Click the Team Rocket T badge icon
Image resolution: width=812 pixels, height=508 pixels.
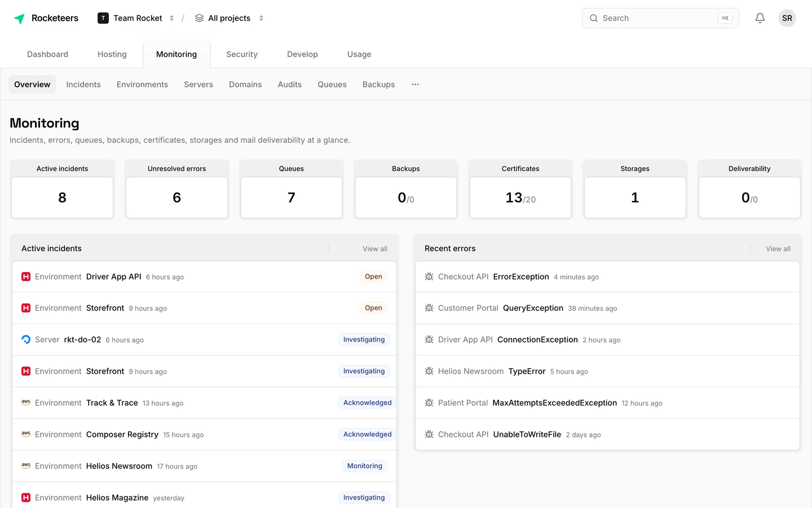(x=103, y=18)
